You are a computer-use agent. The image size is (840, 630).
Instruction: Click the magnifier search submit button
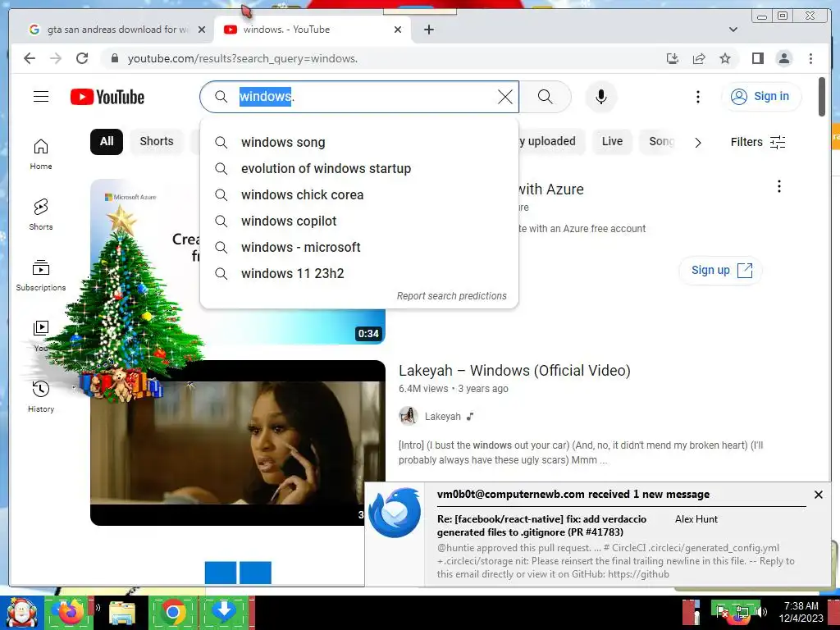coord(545,97)
